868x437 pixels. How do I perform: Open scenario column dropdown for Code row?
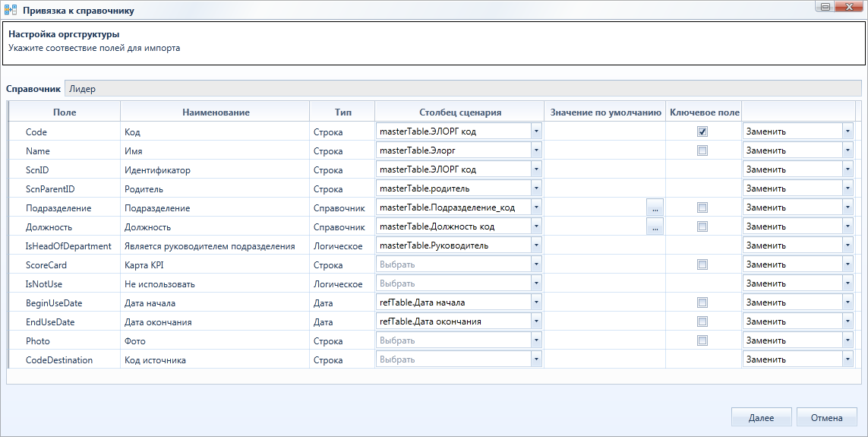(x=536, y=131)
